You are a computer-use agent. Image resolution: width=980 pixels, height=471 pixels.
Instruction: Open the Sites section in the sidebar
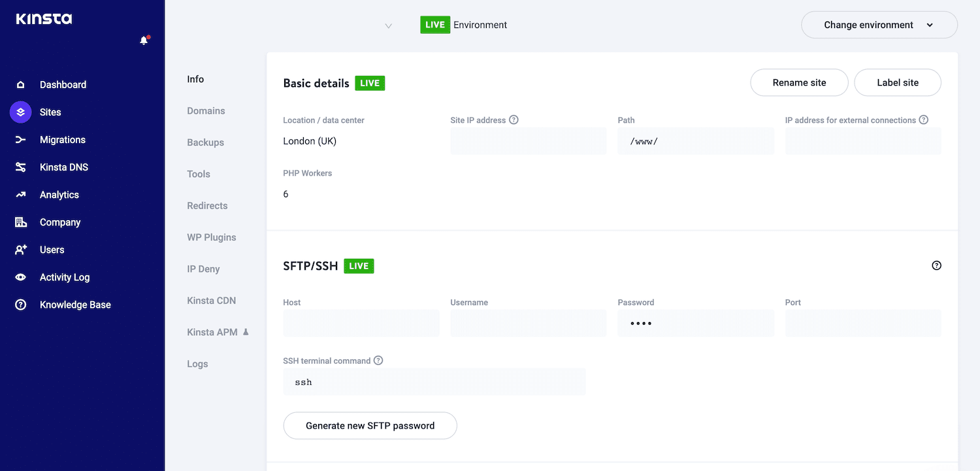tap(20, 112)
